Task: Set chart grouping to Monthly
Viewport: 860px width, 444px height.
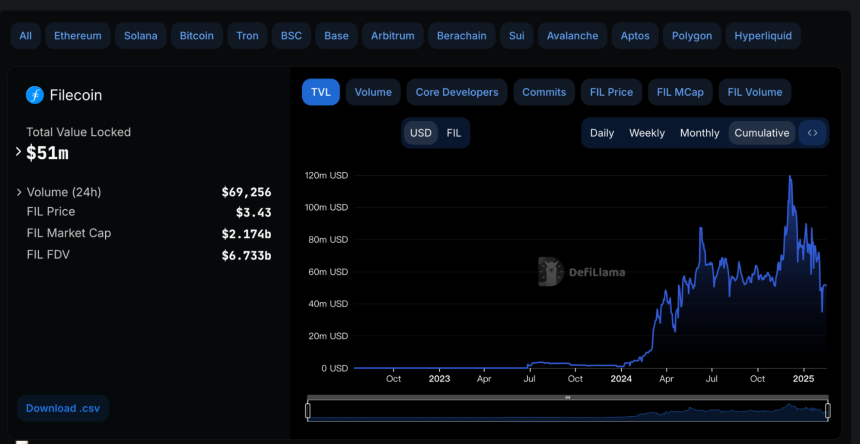Action: [x=699, y=133]
